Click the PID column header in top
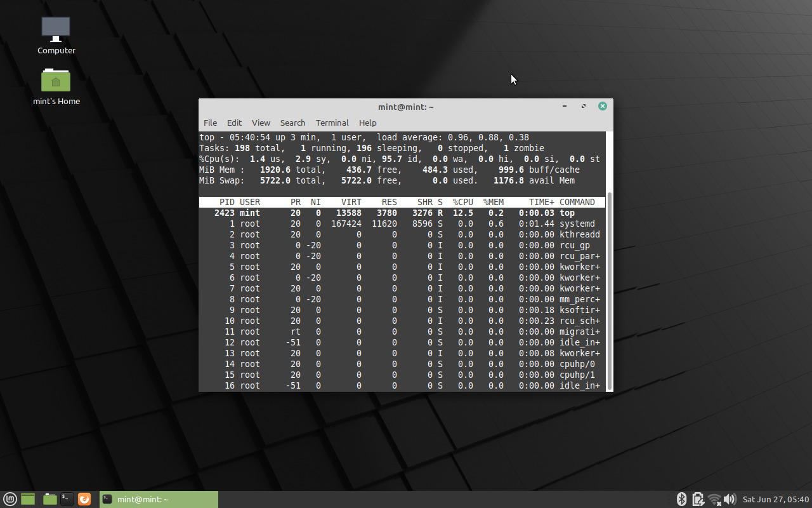Image resolution: width=812 pixels, height=508 pixels. pyautogui.click(x=227, y=202)
